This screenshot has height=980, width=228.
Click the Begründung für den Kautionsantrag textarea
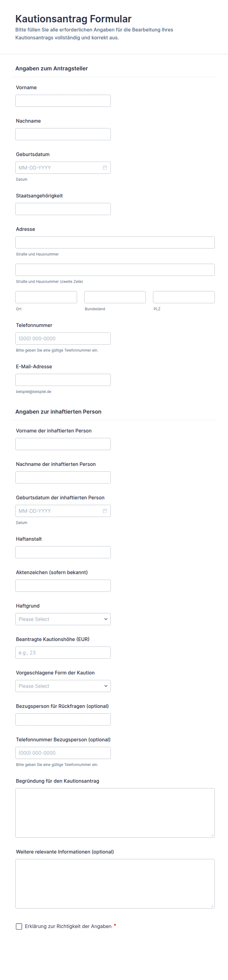115,813
